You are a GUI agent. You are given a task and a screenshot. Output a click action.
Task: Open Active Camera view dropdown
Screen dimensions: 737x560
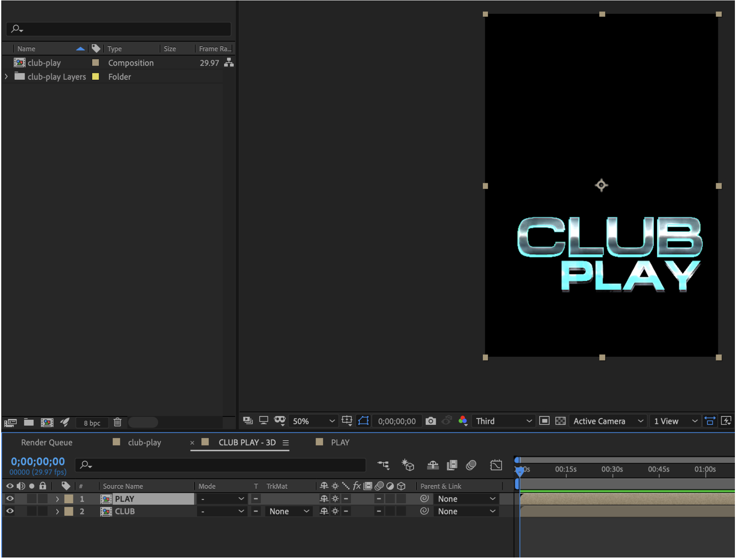[608, 421]
